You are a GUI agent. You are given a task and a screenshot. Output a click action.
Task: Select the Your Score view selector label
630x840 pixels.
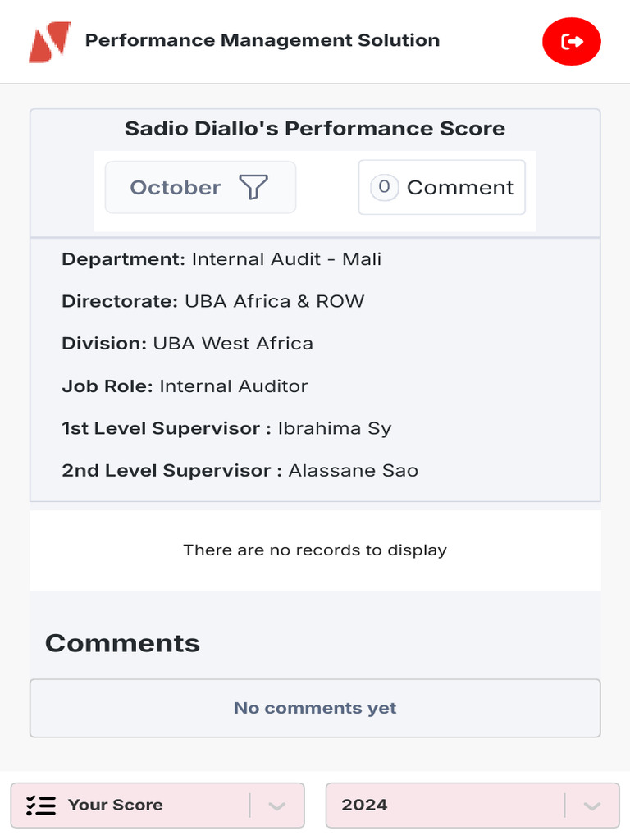pos(116,805)
